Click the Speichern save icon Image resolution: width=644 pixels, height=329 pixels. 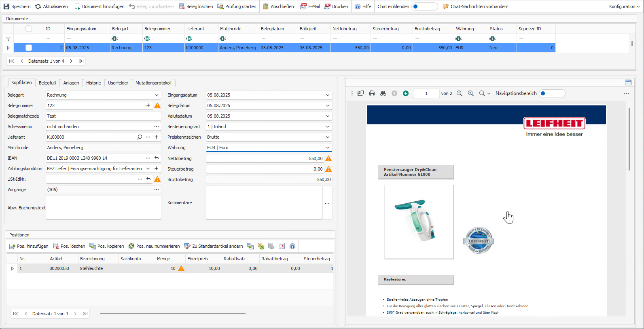(6, 6)
